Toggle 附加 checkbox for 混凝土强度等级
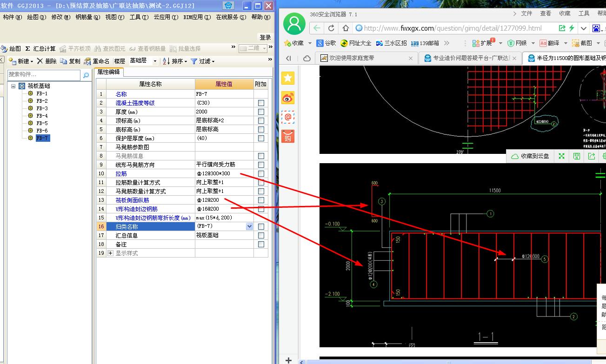This screenshot has height=364, width=606. 261,103
